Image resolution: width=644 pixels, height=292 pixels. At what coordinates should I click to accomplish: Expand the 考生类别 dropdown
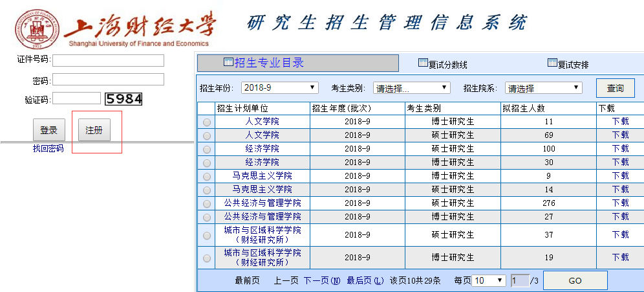411,87
